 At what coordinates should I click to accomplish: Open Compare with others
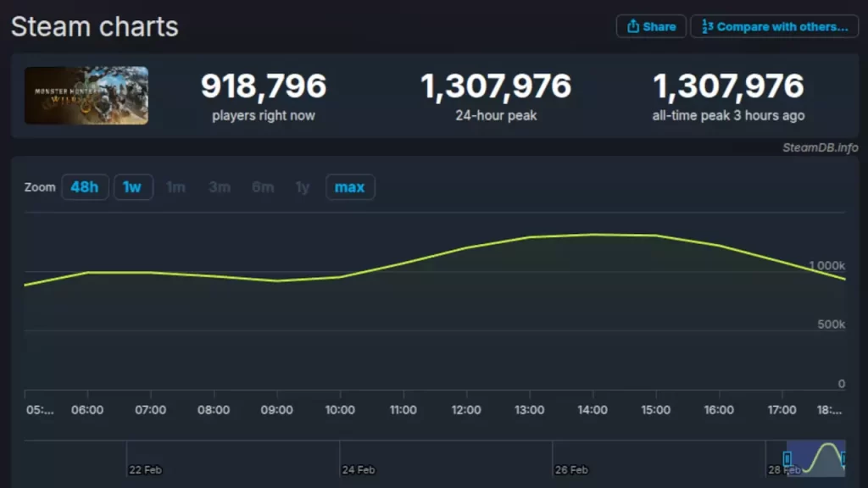pos(775,26)
